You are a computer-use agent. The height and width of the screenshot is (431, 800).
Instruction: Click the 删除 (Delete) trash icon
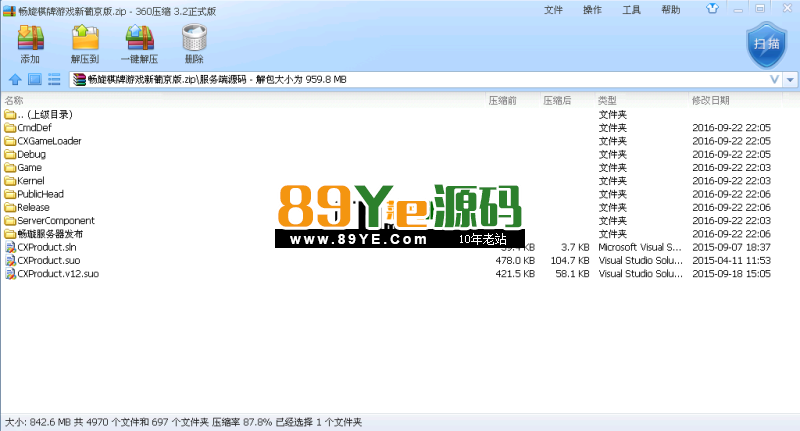[193, 43]
